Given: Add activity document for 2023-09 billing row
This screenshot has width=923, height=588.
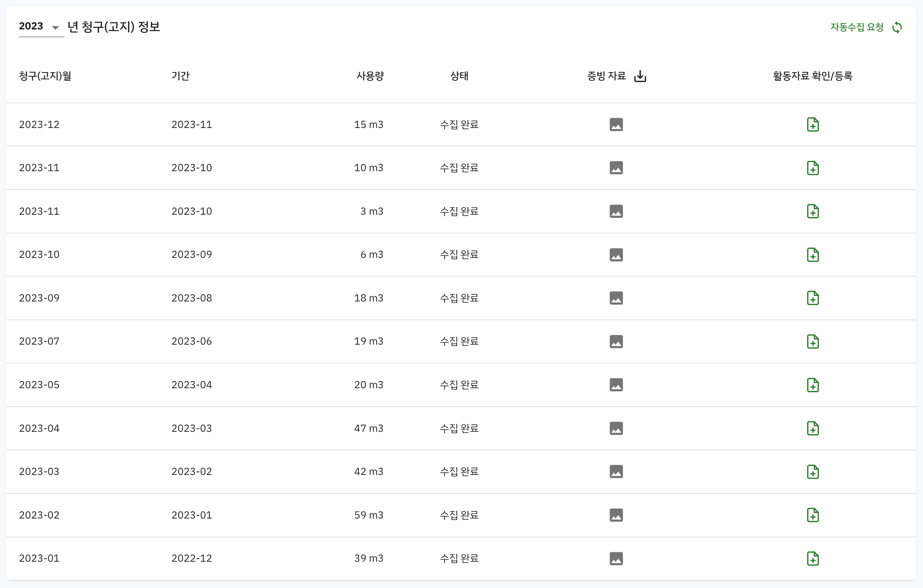Looking at the screenshot, I should [813, 298].
